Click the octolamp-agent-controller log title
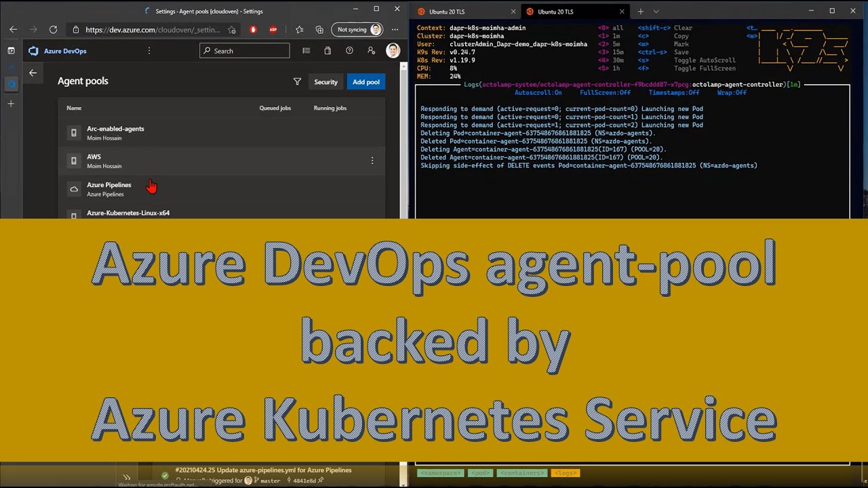The image size is (868, 488). pos(738,85)
